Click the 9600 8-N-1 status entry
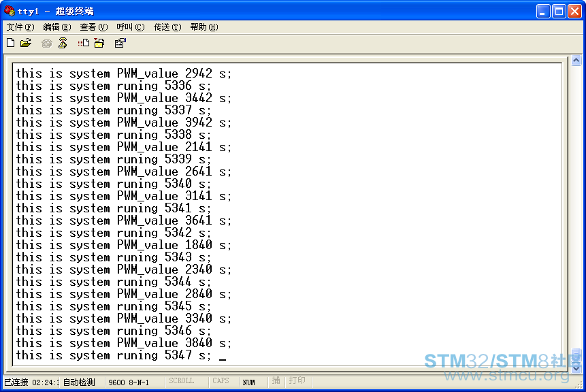Viewport: 586px width, 392px height. [x=129, y=382]
